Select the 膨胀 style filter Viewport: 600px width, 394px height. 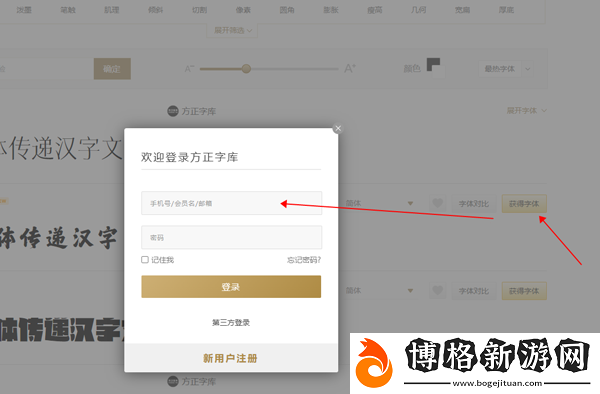(331, 10)
